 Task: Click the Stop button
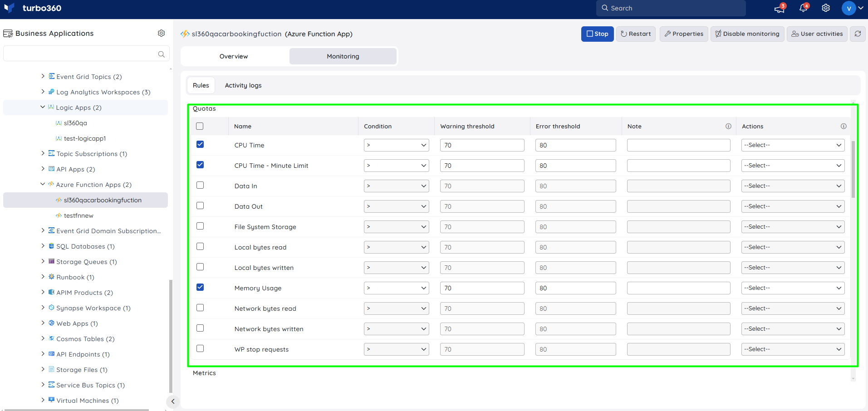point(597,34)
